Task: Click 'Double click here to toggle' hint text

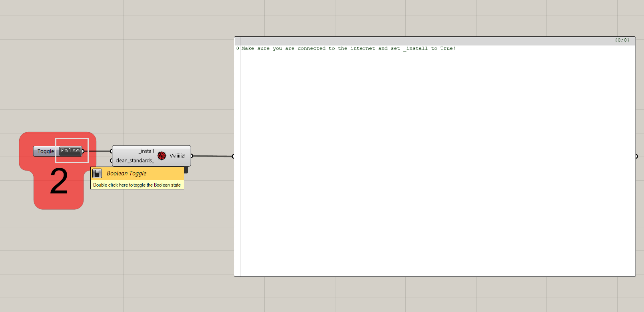Action: point(137,185)
